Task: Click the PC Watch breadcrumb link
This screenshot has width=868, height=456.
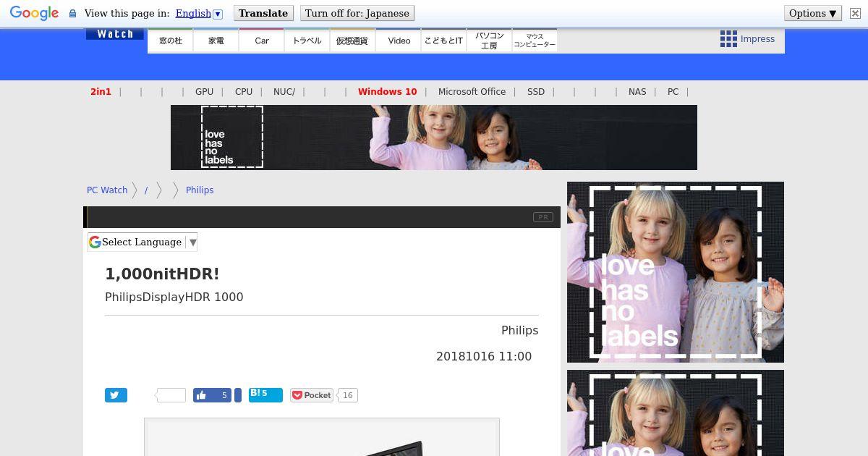Action: pos(107,190)
